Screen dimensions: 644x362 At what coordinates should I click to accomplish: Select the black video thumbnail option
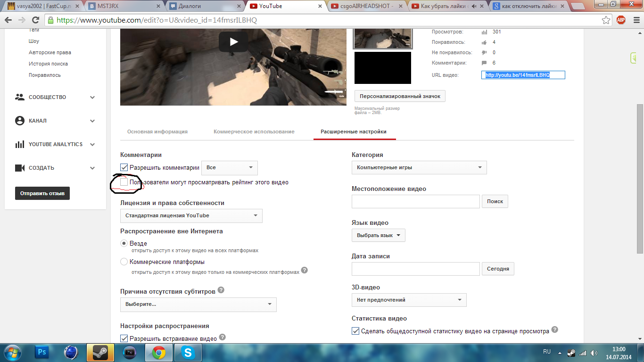383,68
